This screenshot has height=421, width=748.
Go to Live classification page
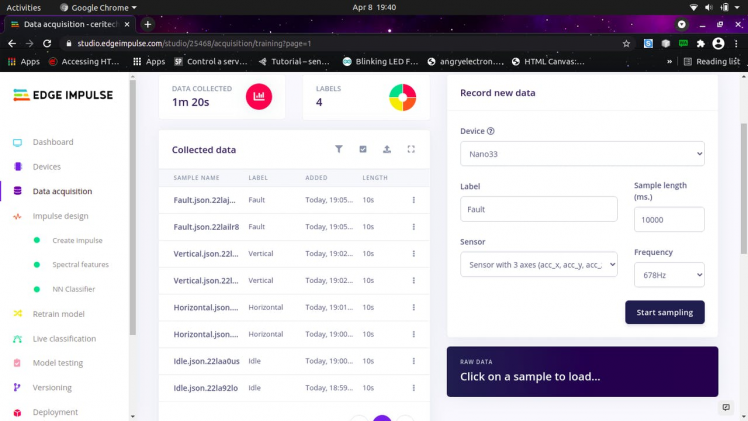pyautogui.click(x=64, y=339)
